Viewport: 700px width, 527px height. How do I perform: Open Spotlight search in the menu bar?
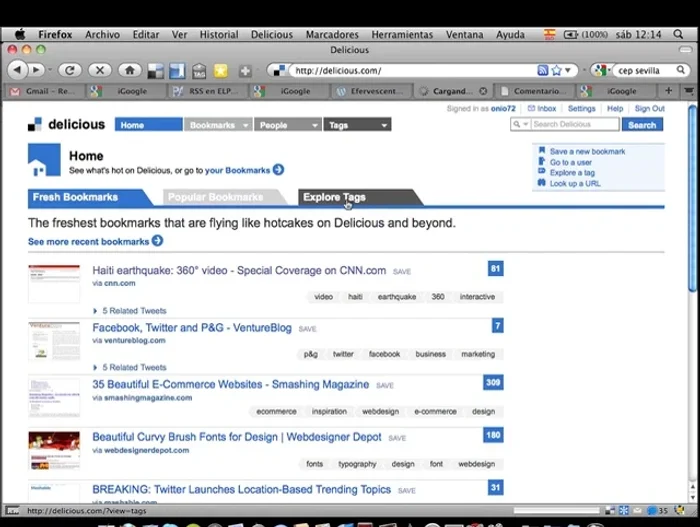[678, 34]
